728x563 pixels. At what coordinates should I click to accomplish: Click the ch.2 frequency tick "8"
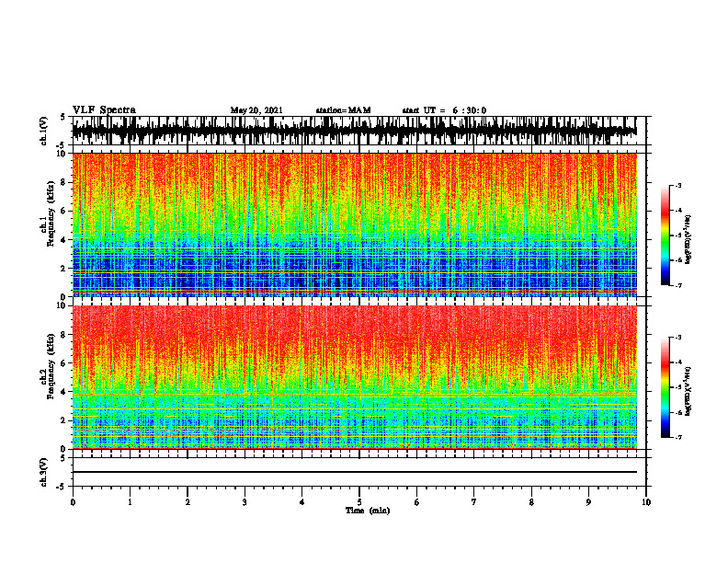point(64,335)
